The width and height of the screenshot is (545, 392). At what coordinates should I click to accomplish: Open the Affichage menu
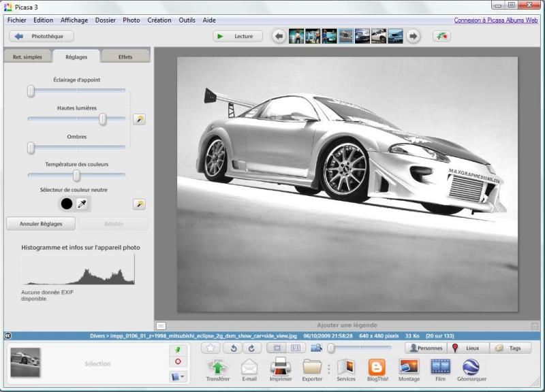[74, 20]
